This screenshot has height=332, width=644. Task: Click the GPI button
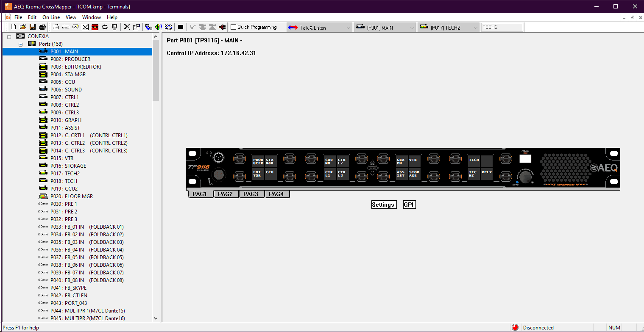409,205
